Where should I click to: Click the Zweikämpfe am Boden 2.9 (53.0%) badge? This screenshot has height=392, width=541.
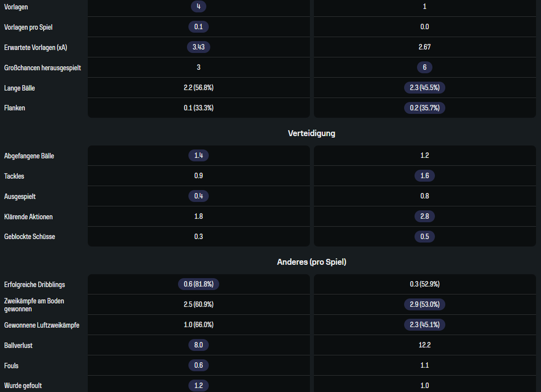click(x=424, y=304)
